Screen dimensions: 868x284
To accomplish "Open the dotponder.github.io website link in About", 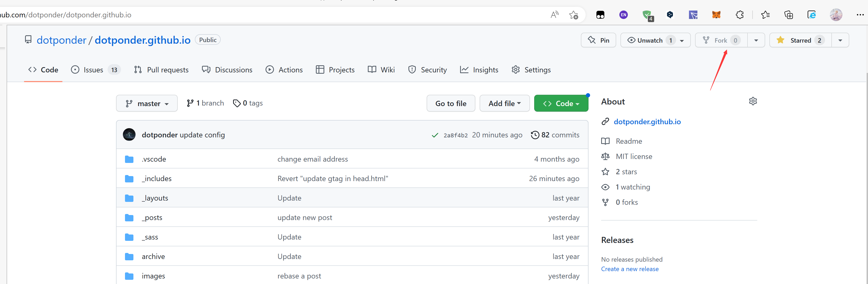I will coord(647,122).
